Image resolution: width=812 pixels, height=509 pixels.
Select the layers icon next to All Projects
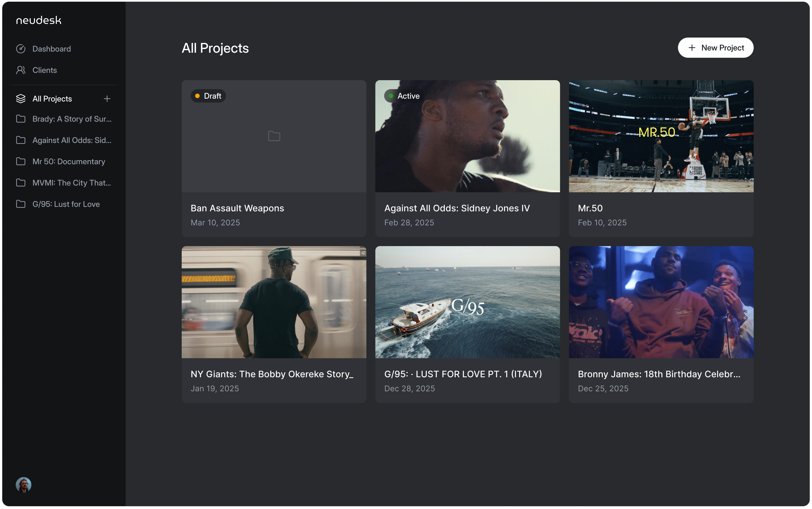(21, 99)
